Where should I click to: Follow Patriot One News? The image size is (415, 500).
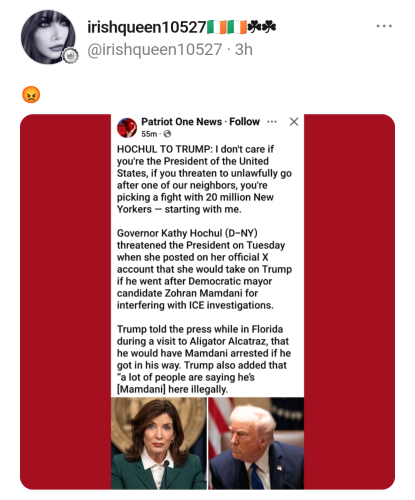[x=244, y=122]
